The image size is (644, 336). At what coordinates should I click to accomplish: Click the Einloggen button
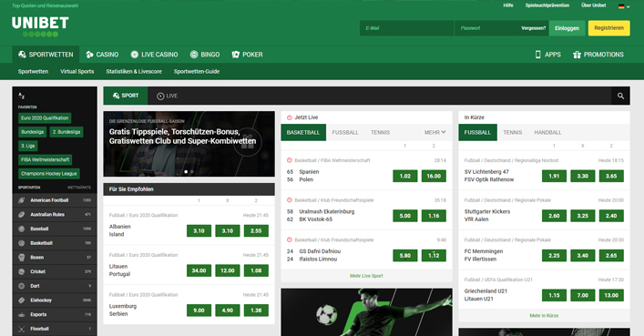coord(567,28)
